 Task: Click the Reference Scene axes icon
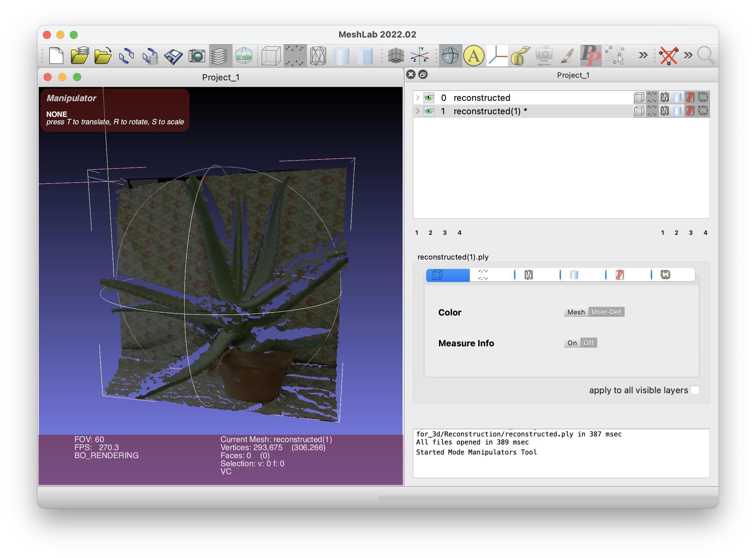point(498,56)
